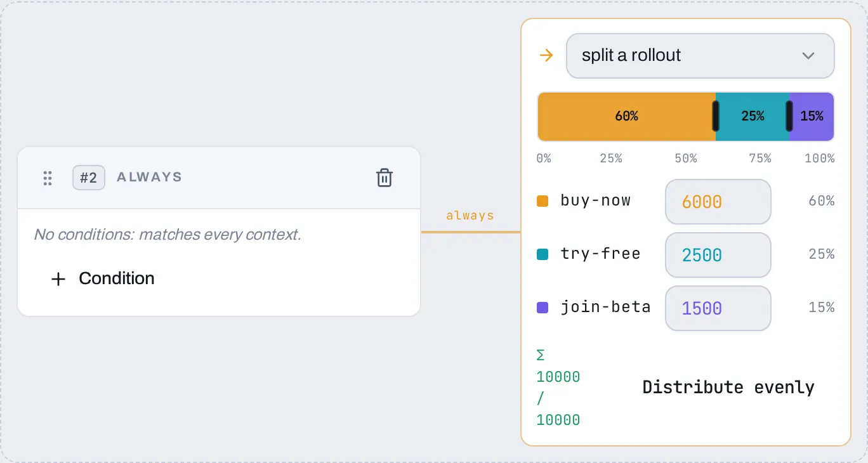Image resolution: width=868 pixels, height=463 pixels.
Task: Focus the join-beta weight field 1500
Action: [718, 308]
